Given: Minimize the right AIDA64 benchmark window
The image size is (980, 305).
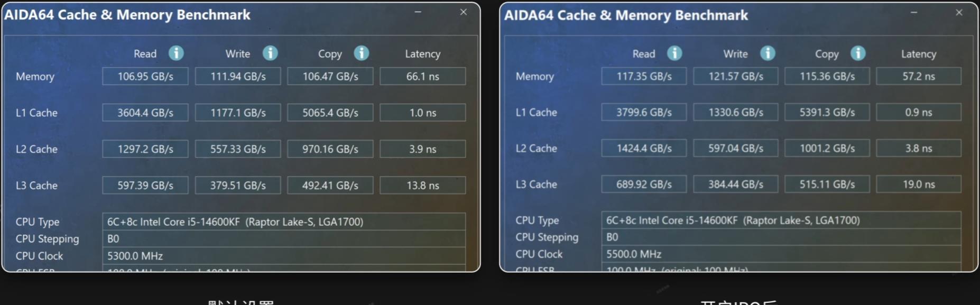Looking at the screenshot, I should point(914,12).
